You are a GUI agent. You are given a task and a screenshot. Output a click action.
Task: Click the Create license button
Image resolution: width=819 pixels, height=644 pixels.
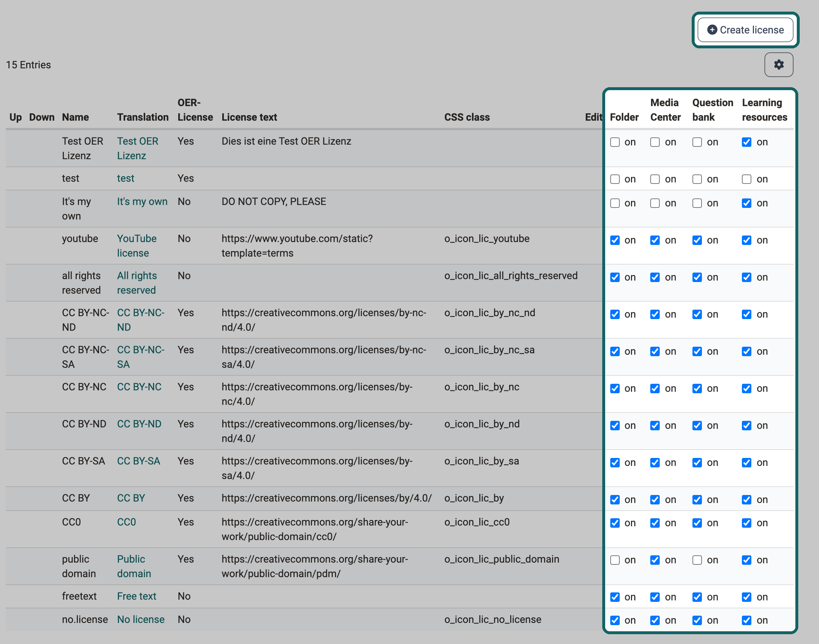click(745, 30)
